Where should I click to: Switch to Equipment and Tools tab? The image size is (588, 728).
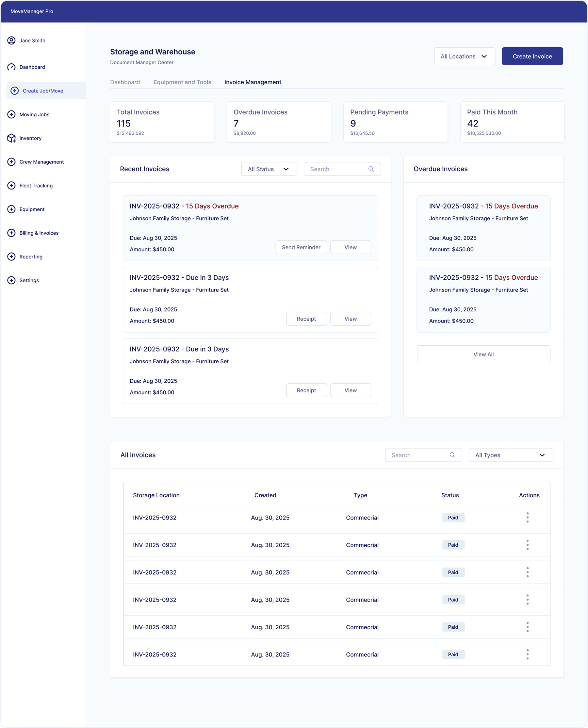(x=182, y=82)
